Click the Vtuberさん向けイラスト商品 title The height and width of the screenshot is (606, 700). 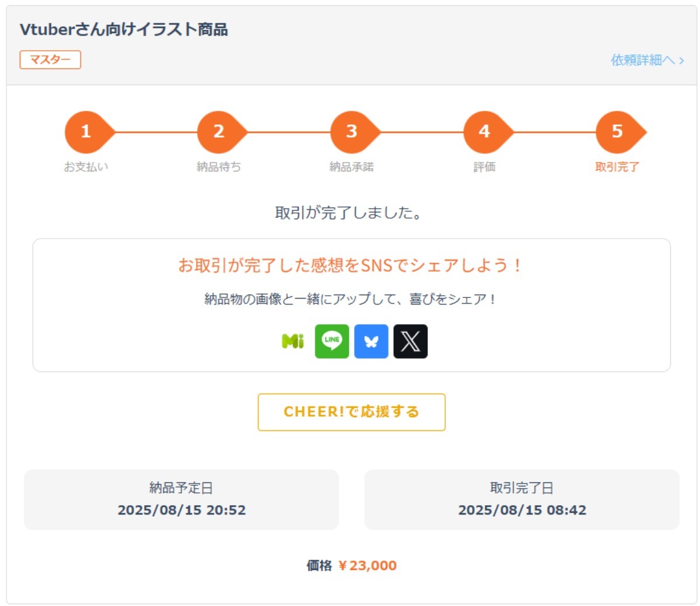point(124,30)
